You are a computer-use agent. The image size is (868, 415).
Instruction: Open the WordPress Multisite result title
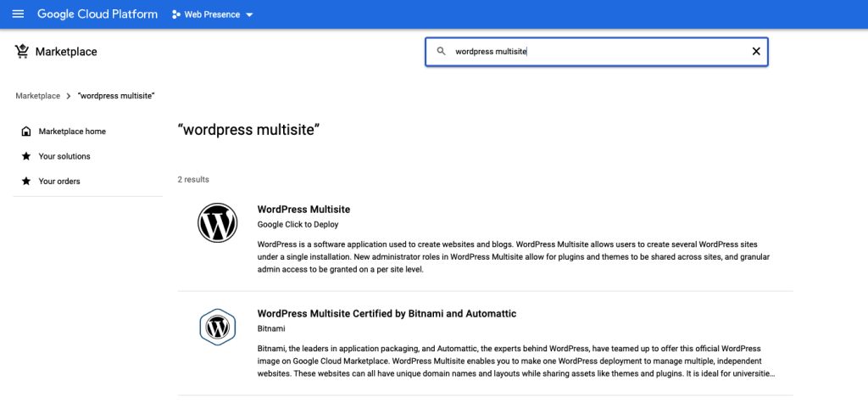coord(303,209)
